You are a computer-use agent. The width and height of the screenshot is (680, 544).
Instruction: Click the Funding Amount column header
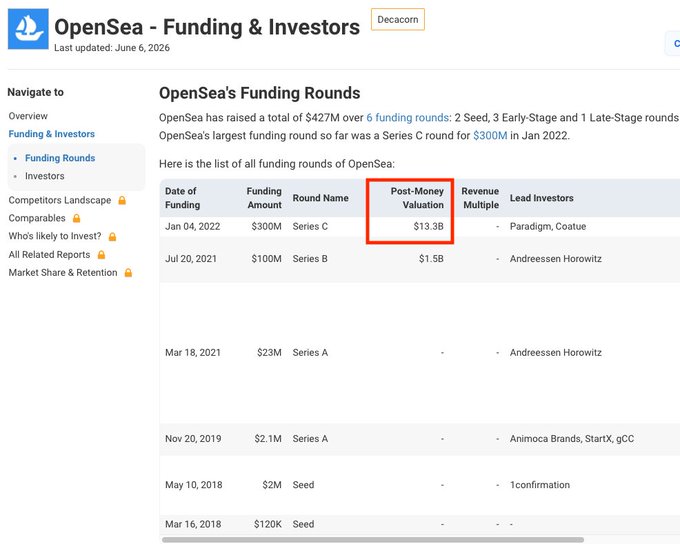coord(264,198)
